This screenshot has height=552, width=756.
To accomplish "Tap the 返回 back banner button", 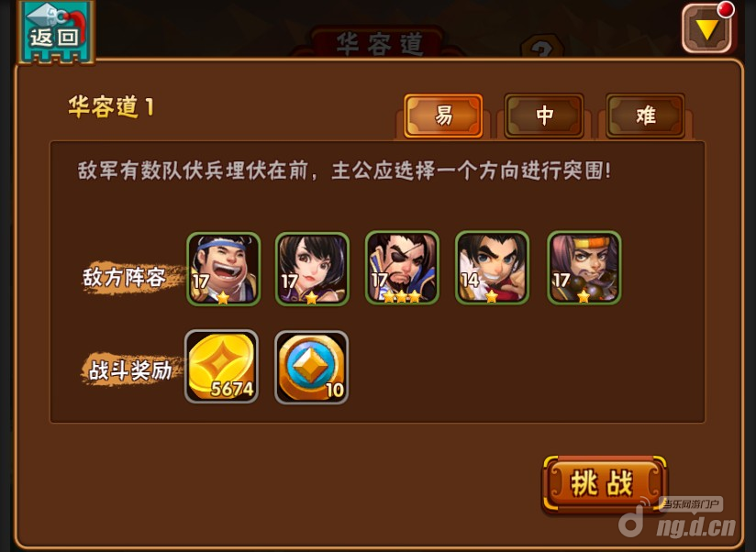I will [x=56, y=32].
